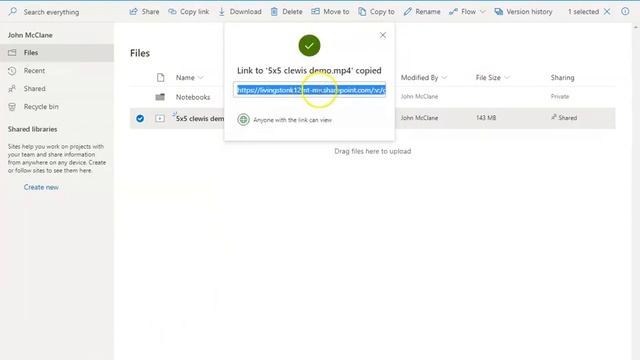Viewport: 640px width, 360px height.
Task: Click Copy to label in the toolbar
Action: (x=382, y=11)
